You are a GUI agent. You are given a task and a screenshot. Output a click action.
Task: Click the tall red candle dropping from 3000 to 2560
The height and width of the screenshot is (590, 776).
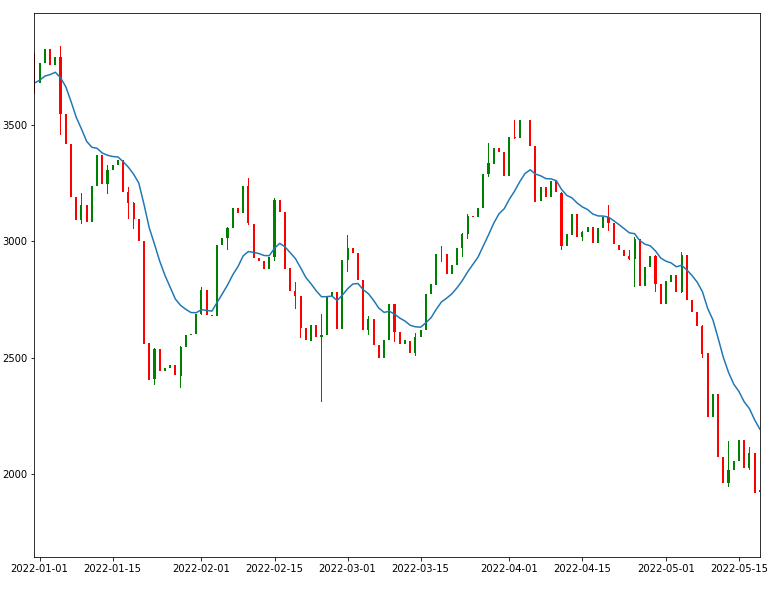[144, 292]
